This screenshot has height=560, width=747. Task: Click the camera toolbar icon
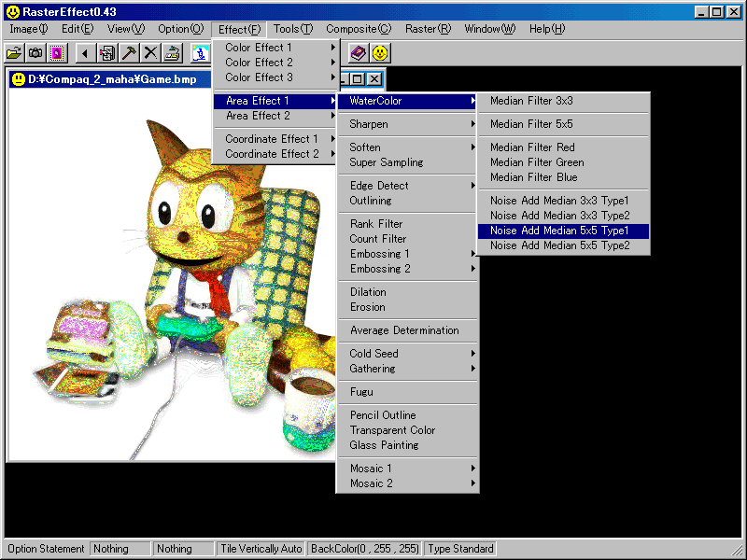pyautogui.click(x=35, y=53)
